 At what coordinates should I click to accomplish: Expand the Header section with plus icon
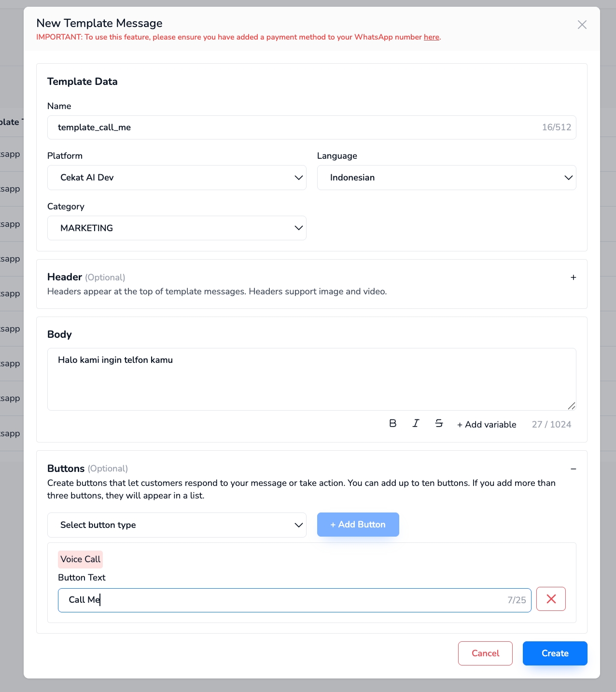[573, 277]
